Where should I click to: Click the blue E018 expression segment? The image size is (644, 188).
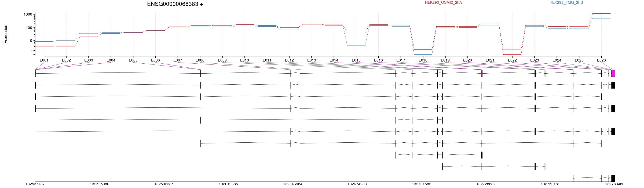coord(423,55)
